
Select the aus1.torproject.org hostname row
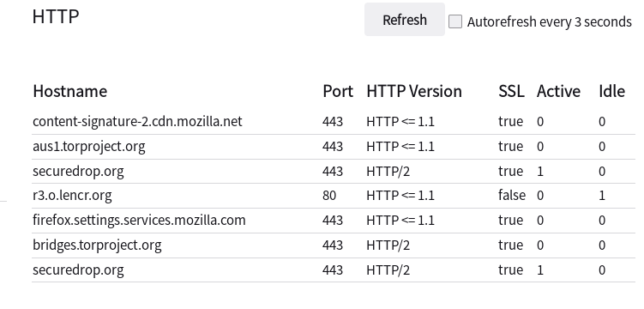pyautogui.click(x=334, y=147)
